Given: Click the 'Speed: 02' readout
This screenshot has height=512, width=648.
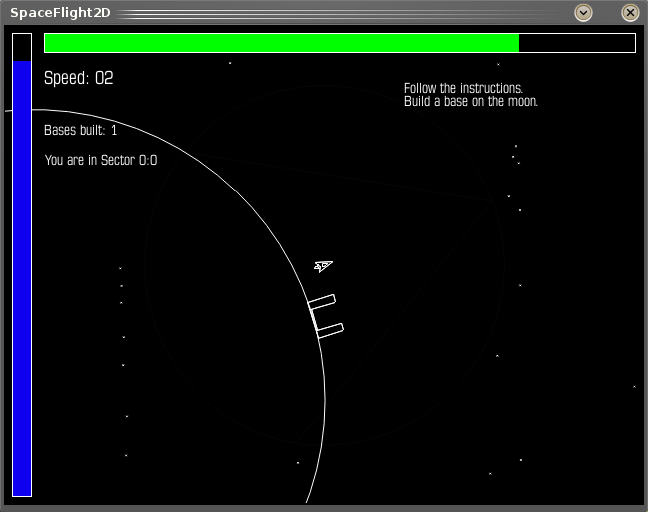Looking at the screenshot, I should pos(79,78).
